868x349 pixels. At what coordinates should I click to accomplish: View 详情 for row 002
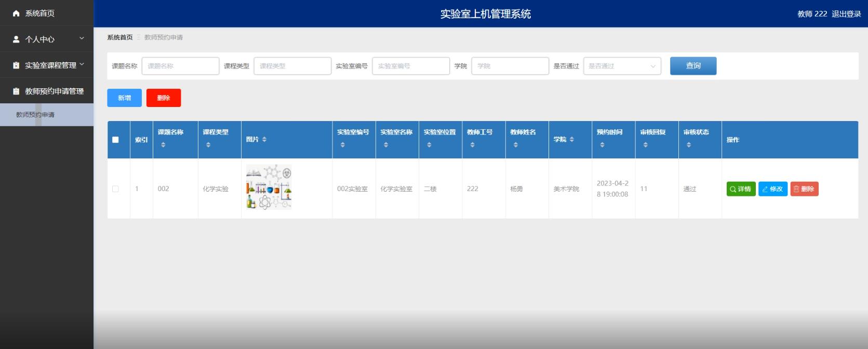pyautogui.click(x=741, y=189)
